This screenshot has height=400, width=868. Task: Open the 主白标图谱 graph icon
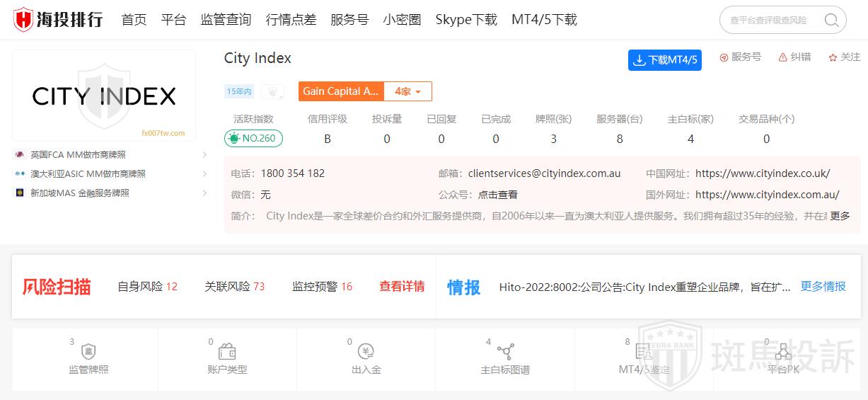[505, 352]
